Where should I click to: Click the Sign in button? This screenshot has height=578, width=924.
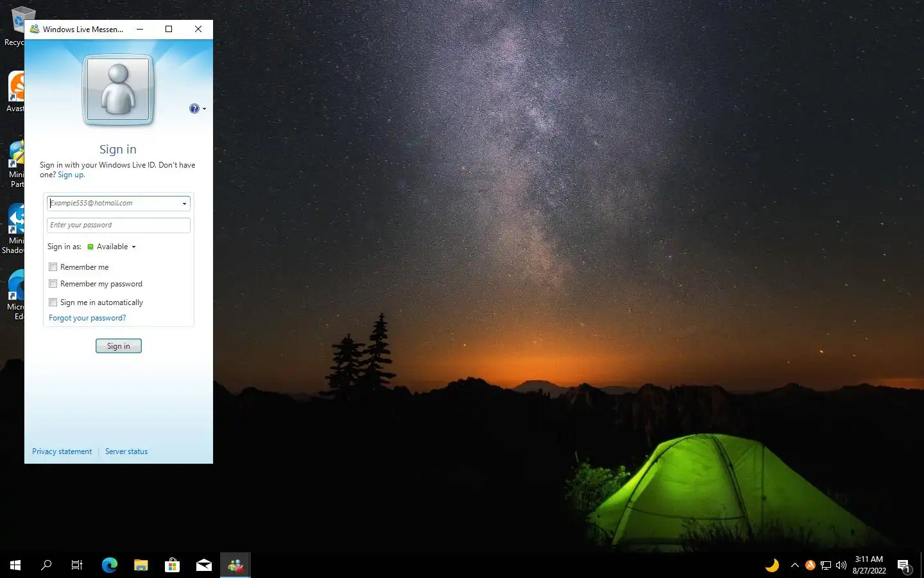click(119, 346)
